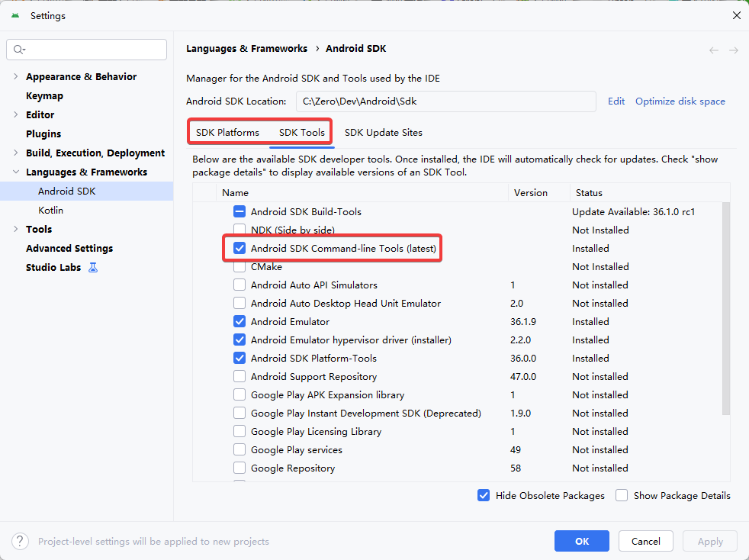The width and height of the screenshot is (749, 560).
Task: Uncheck Android SDK Command-line Tools (latest)
Action: click(x=239, y=248)
